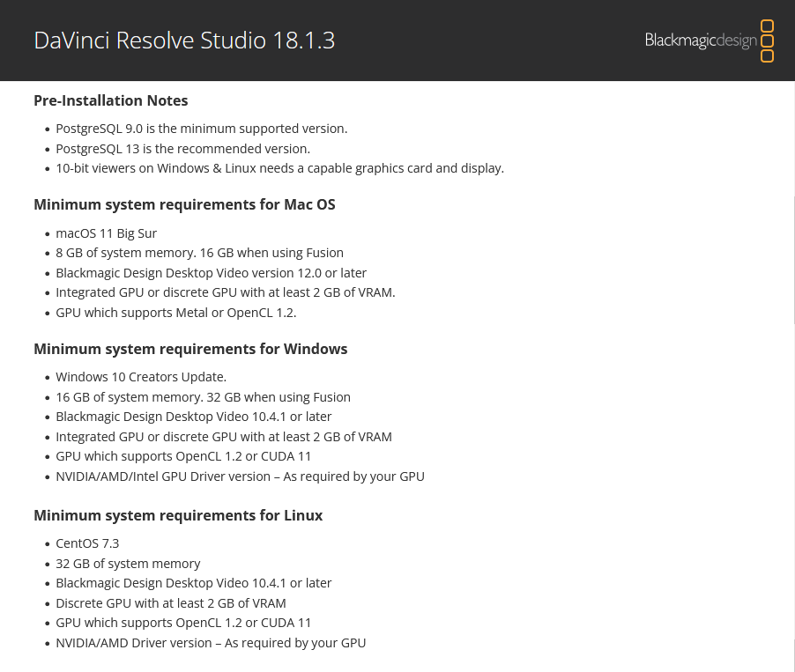Screen dimensions: 795x672
Task: Click the Blackmagicdesign logo
Action: click(709, 41)
